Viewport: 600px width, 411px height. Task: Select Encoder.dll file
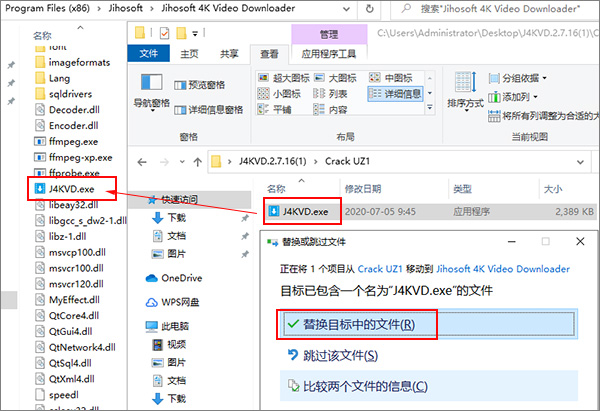67,126
